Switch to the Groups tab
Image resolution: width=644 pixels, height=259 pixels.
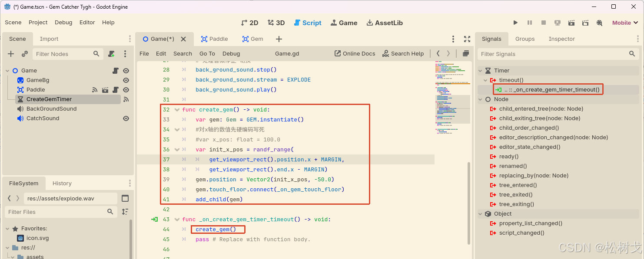525,39
